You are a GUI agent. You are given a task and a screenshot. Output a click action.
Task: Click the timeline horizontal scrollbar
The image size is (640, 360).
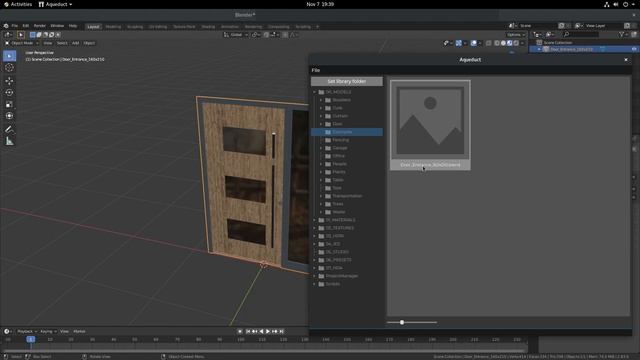[264, 351]
